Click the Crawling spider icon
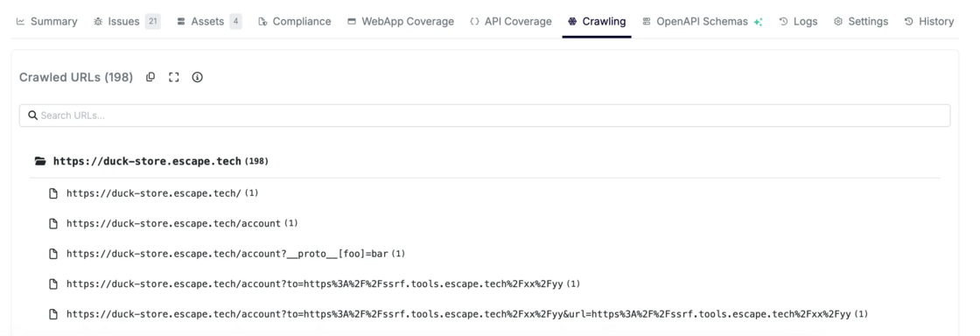Screen dimensions: 980x336 (x=572, y=21)
